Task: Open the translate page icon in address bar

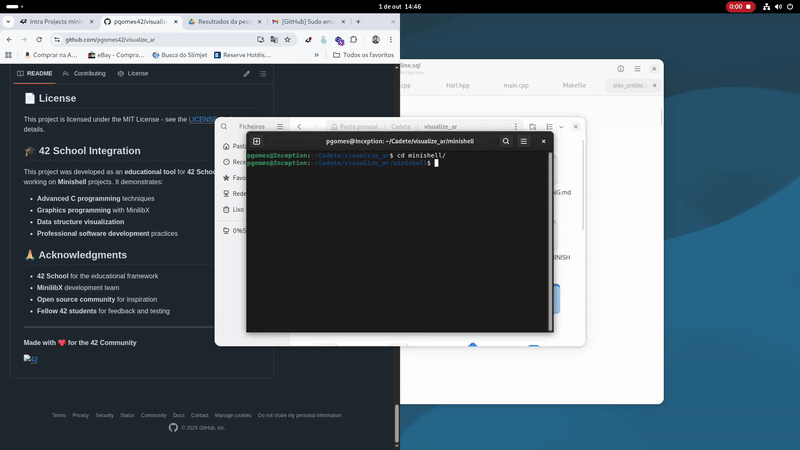Action: [274, 39]
